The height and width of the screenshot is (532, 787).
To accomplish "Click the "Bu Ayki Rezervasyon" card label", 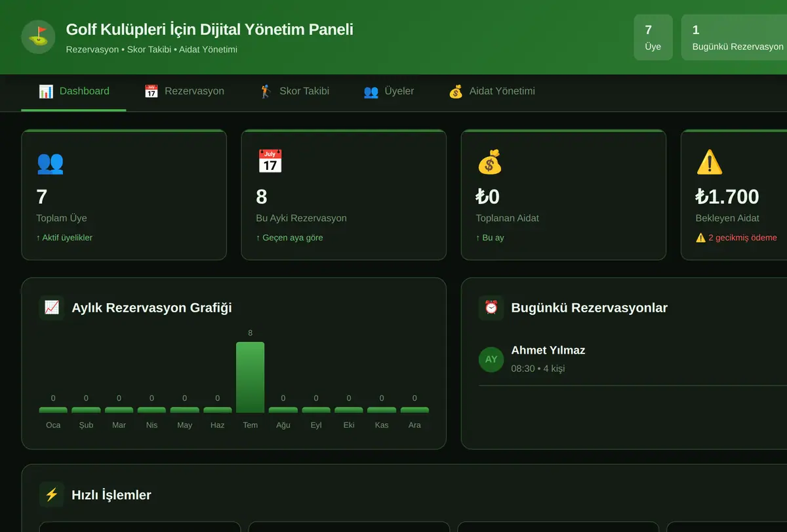I will (x=302, y=218).
